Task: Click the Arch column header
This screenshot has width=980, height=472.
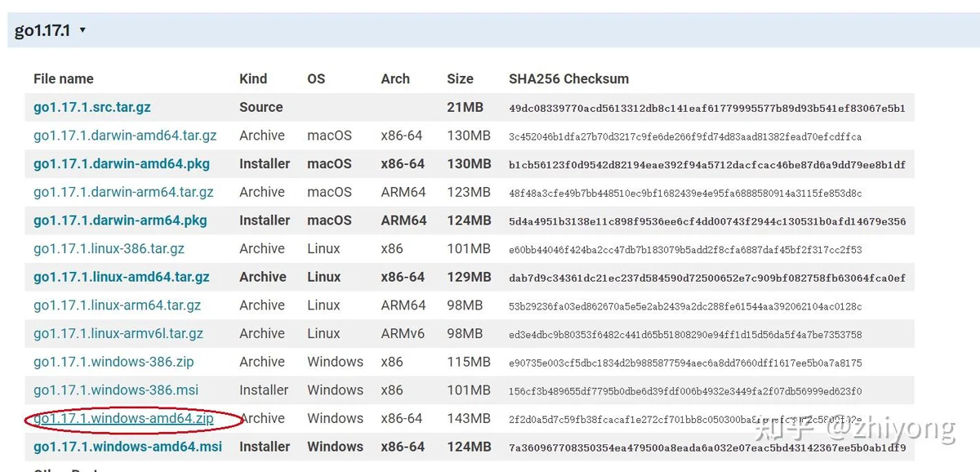Action: point(395,78)
